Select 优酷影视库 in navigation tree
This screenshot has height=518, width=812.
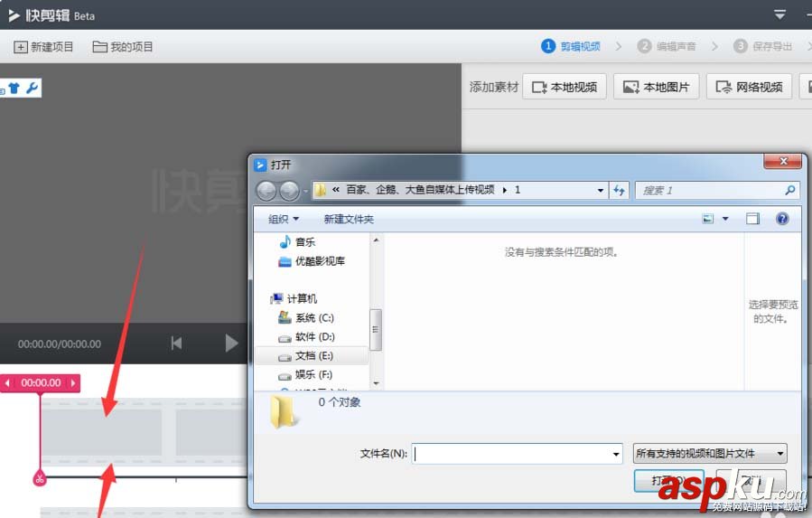pos(312,261)
